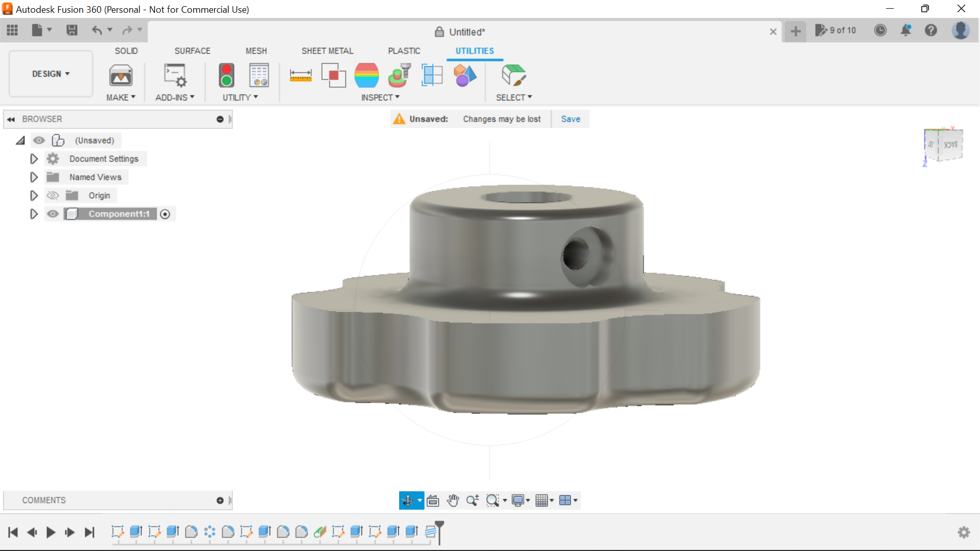
Task: Save the design with the floppy icon
Action: click(72, 31)
